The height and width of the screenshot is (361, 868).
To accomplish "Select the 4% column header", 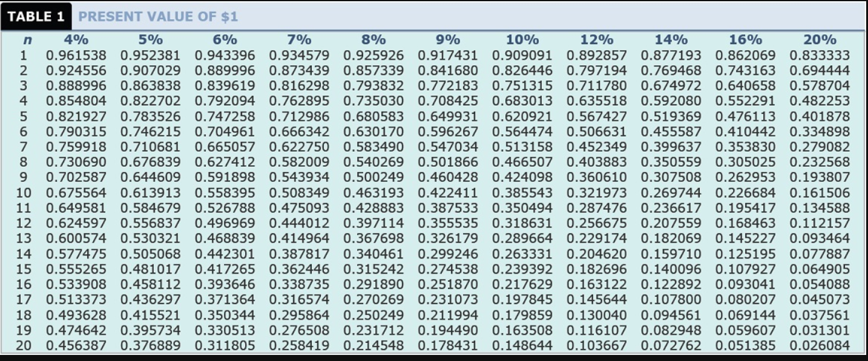I will [76, 40].
